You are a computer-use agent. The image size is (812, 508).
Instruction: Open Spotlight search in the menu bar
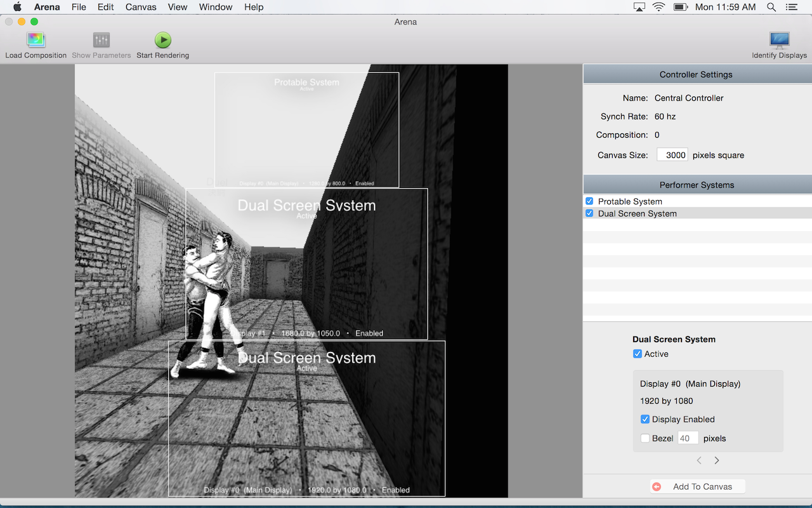pyautogui.click(x=771, y=7)
